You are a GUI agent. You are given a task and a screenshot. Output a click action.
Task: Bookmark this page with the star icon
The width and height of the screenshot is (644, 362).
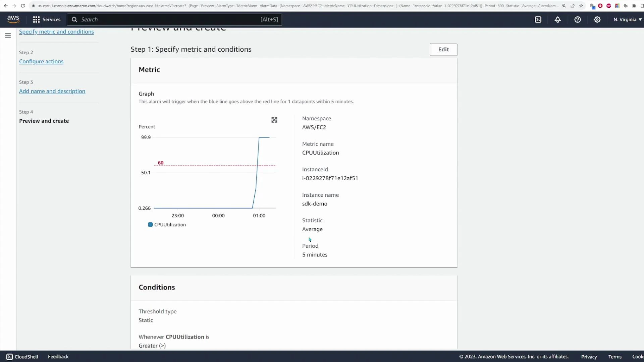point(581,6)
